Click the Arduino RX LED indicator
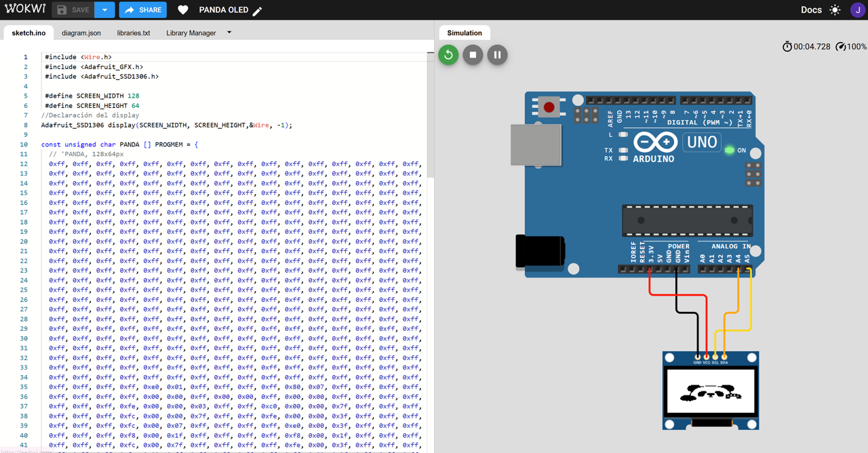 (623, 159)
